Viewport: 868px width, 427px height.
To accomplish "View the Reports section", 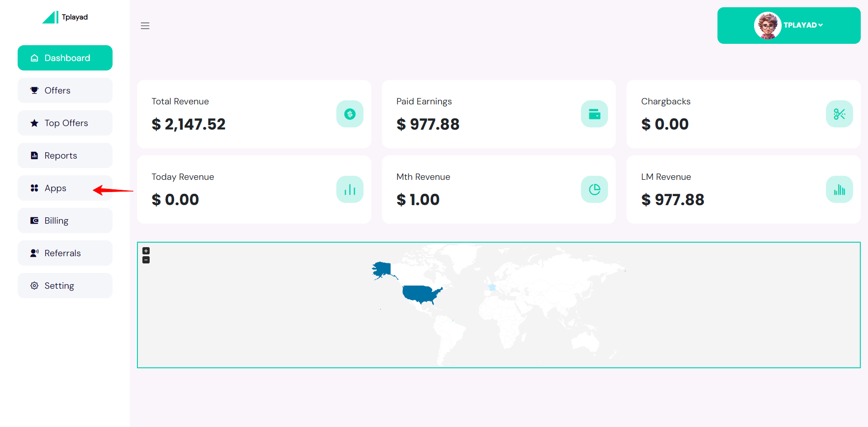I will (x=65, y=155).
